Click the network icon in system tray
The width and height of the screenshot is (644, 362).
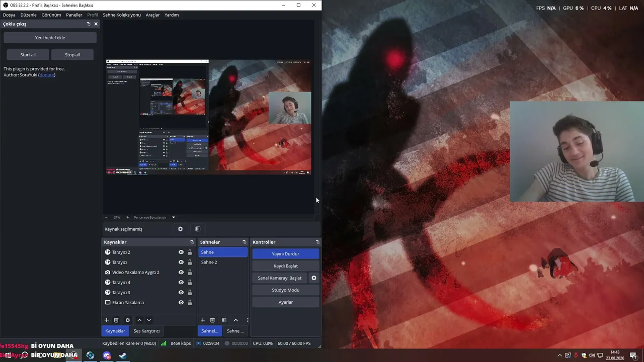pyautogui.click(x=600, y=355)
